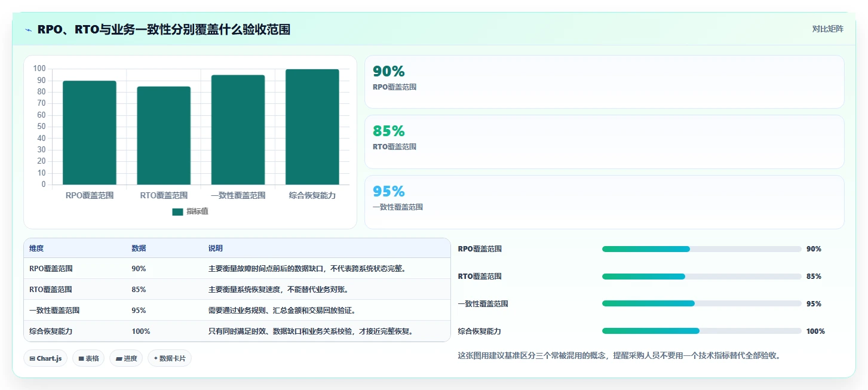868x390 pixels.
Task: Click the 一致性覆盖范围 chart bar
Action: [238, 130]
